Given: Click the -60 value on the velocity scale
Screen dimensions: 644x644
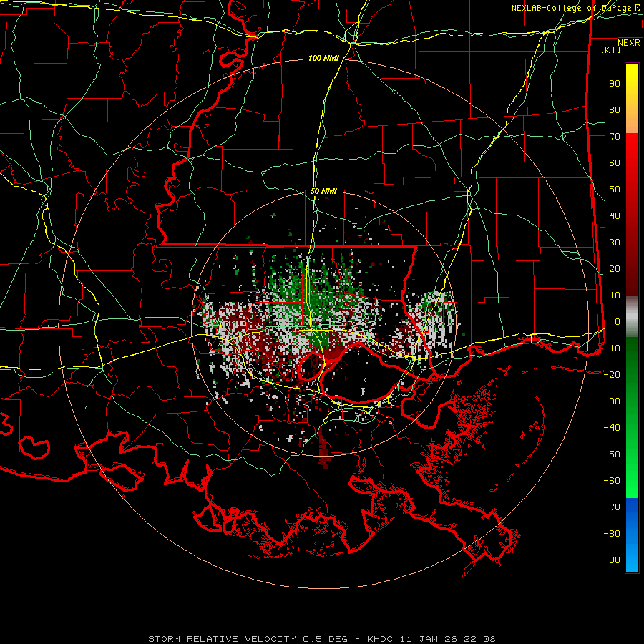Looking at the screenshot, I should coord(612,481).
